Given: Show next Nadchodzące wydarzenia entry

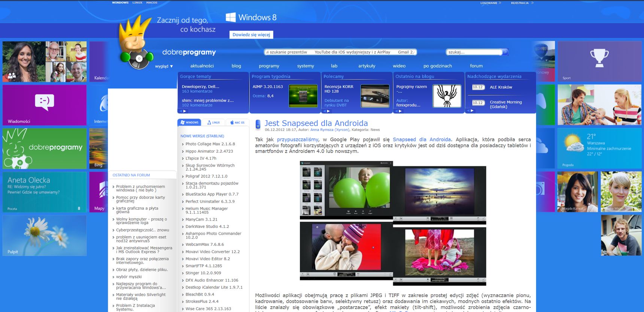Looking at the screenshot, I should coord(472,111).
